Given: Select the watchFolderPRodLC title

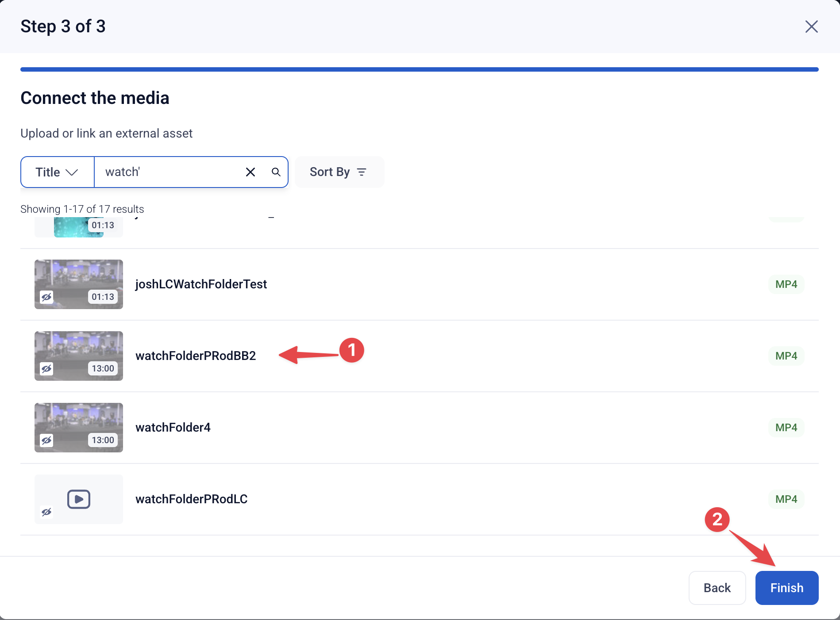Looking at the screenshot, I should pos(192,499).
